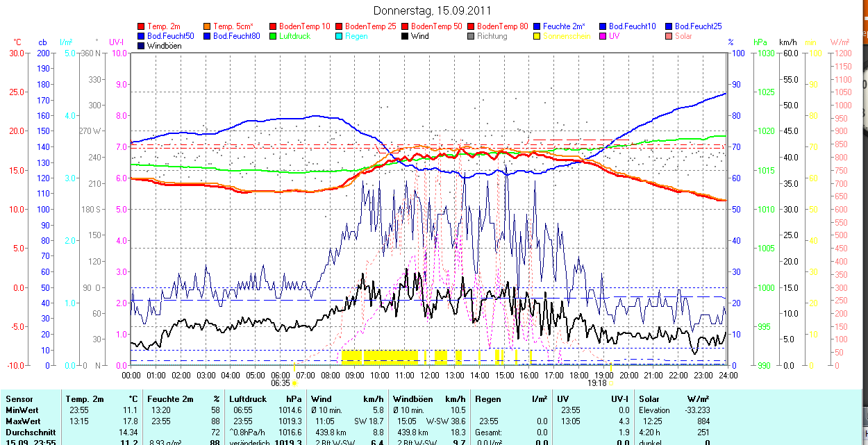This screenshot has height=445, width=868.
Task: Select the Bod.Feucht80 legend label
Action: click(236, 36)
